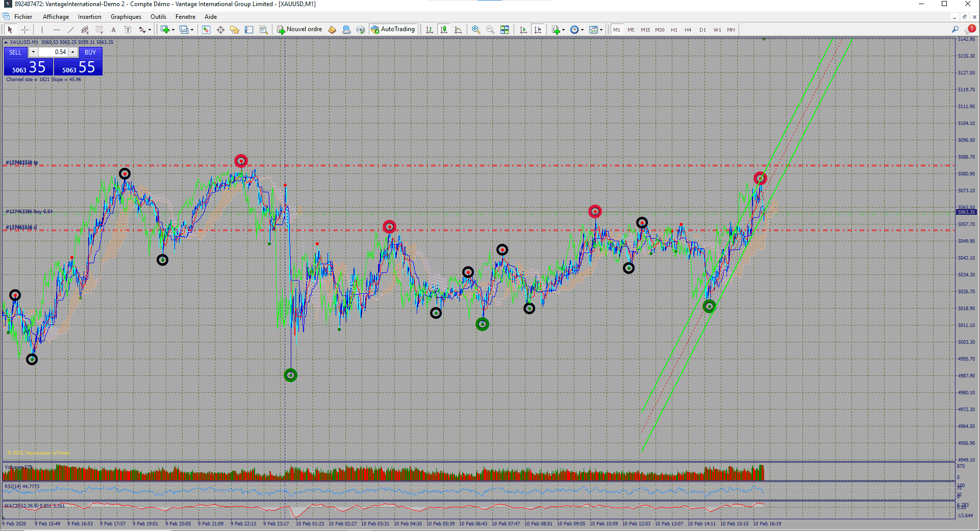Select the M30 timeframe

click(x=660, y=30)
